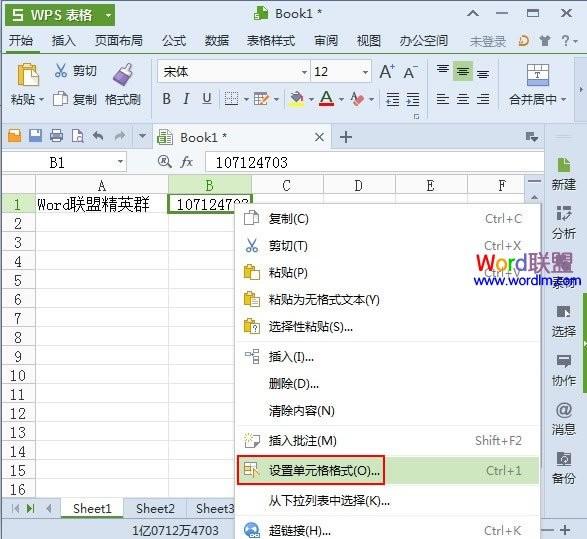Click the Save floppy disk icon
The height and width of the screenshot is (539, 587).
click(36, 135)
